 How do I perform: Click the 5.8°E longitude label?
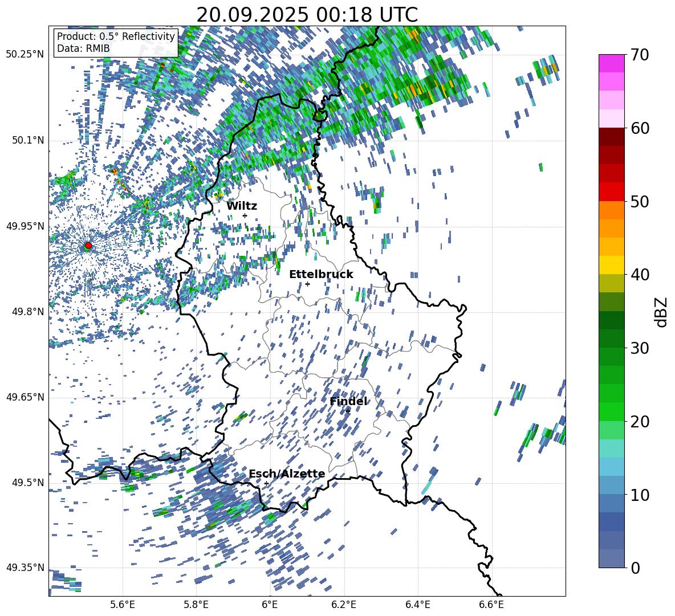point(196,605)
